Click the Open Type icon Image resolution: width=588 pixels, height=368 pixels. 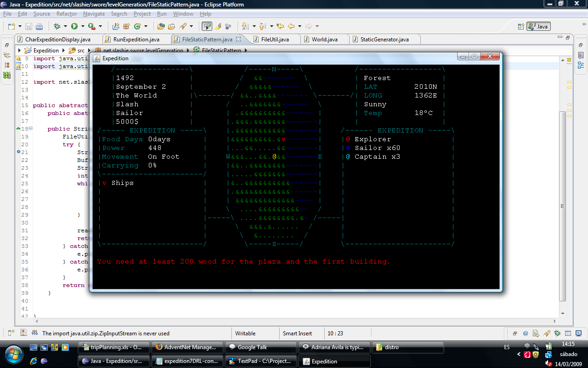coord(161,26)
